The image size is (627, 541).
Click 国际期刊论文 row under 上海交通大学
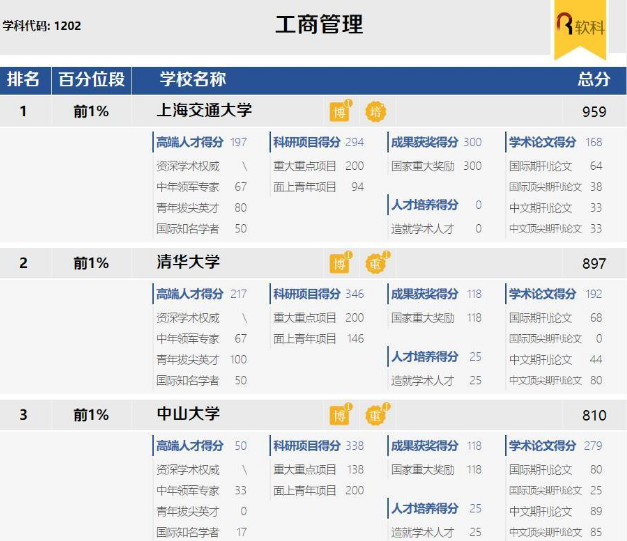pyautogui.click(x=556, y=166)
